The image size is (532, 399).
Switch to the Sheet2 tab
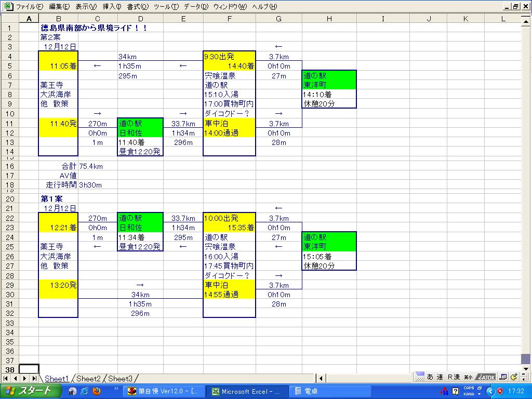coord(88,379)
